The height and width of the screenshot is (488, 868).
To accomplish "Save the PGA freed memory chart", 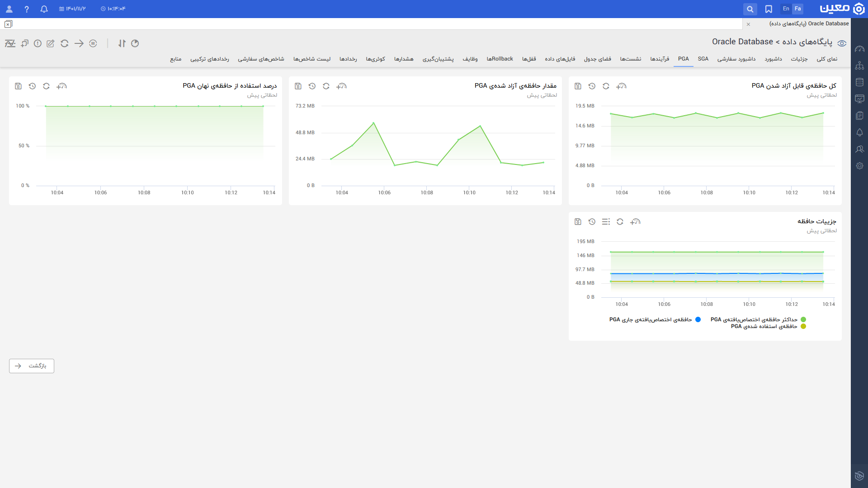I will coord(298,86).
